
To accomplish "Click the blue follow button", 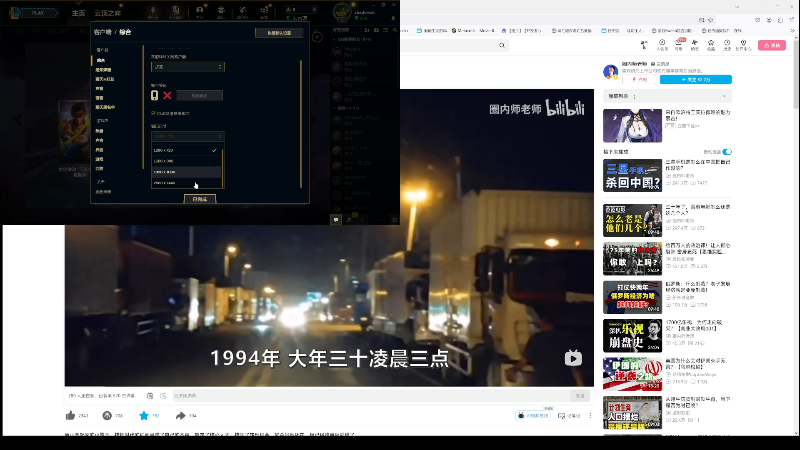I will tap(695, 80).
